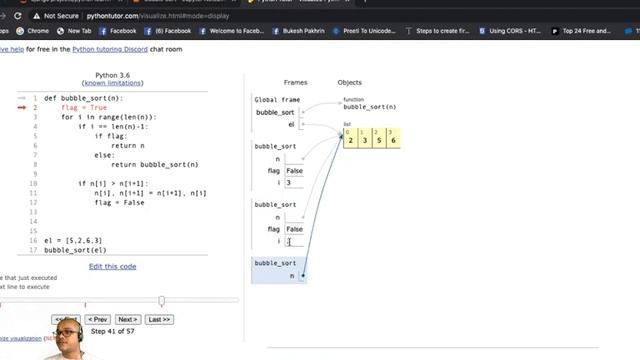Click code line 2 flag = True
640x360 pixels.
pyautogui.click(x=84, y=108)
